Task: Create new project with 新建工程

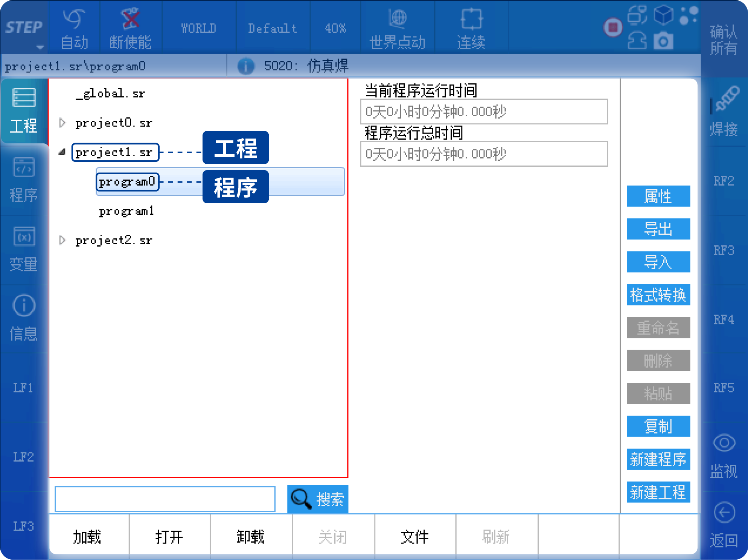Action: tap(658, 492)
